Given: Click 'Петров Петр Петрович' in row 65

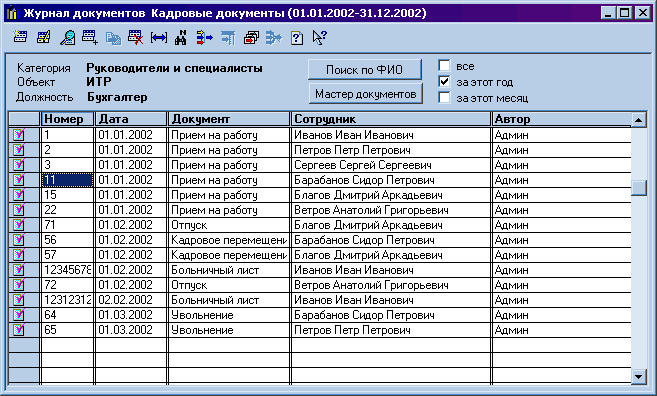Looking at the screenshot, I should pyautogui.click(x=391, y=330).
